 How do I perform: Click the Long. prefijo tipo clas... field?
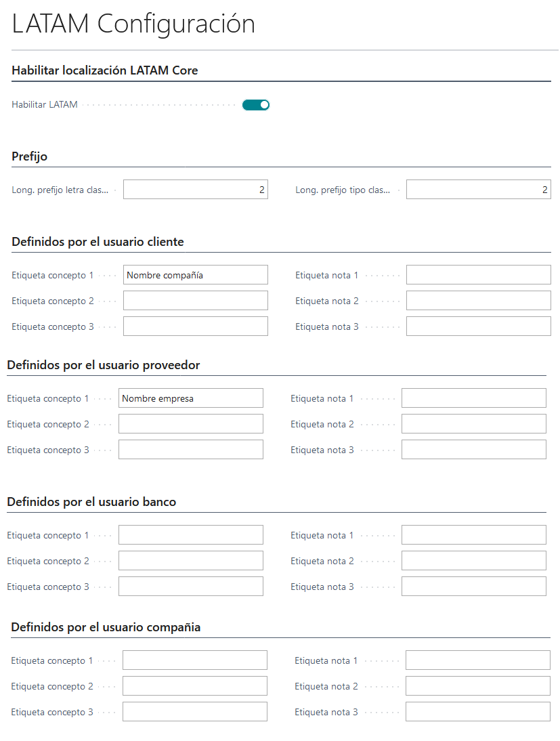pos(478,190)
